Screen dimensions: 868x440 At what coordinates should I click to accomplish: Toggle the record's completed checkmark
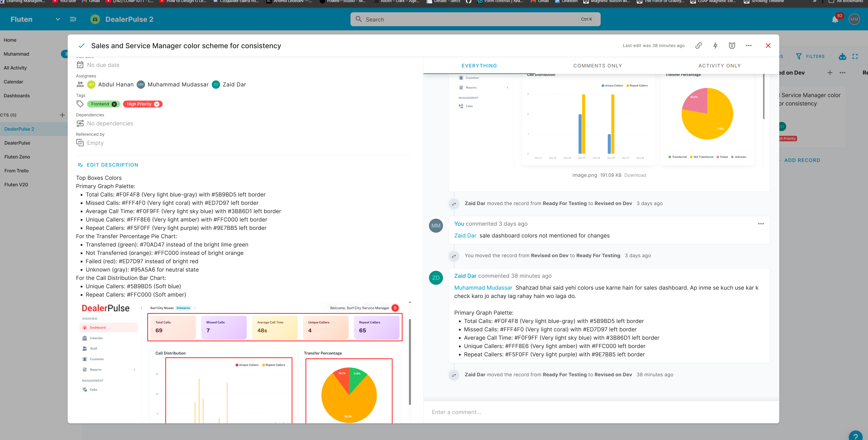tap(82, 46)
